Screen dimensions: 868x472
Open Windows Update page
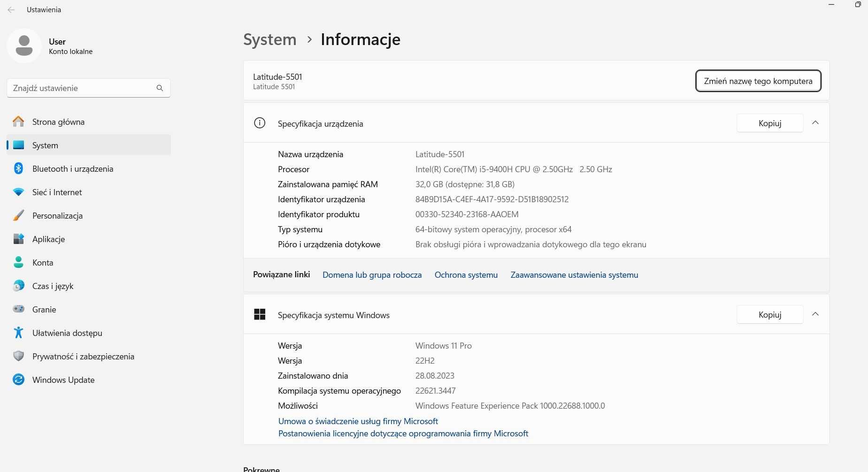[89, 380]
